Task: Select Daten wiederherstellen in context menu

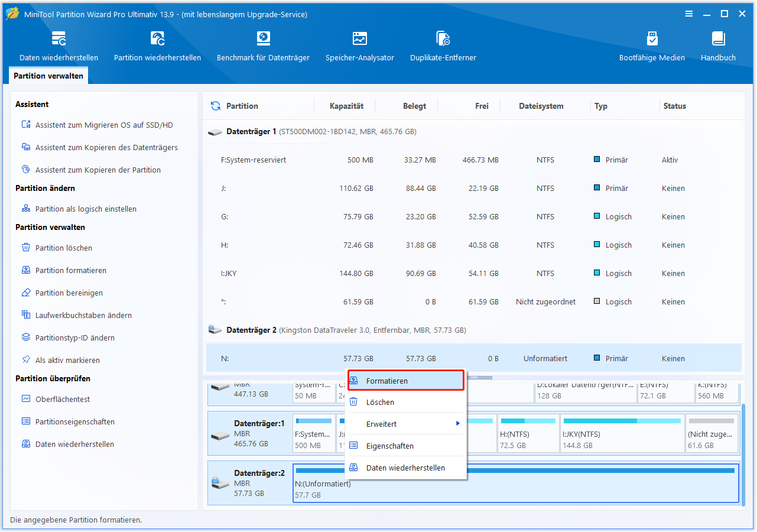Action: (405, 468)
